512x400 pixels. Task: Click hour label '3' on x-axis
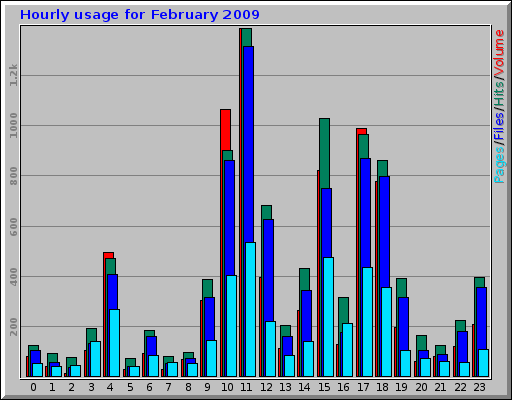(x=91, y=387)
